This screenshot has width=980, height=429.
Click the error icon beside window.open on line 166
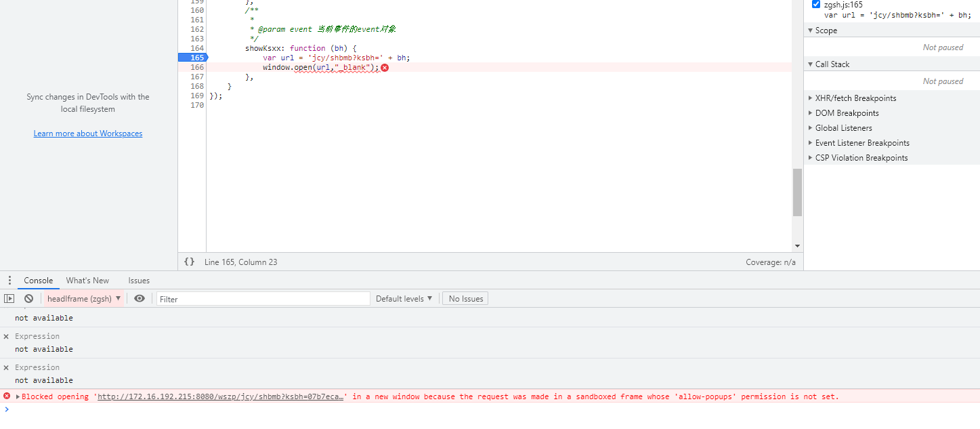pos(385,67)
